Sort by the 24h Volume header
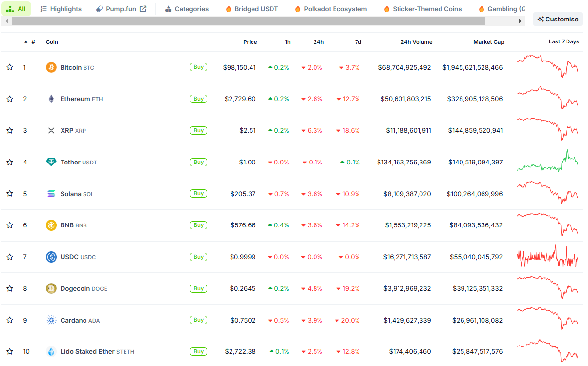This screenshot has height=366, width=588. (x=416, y=42)
